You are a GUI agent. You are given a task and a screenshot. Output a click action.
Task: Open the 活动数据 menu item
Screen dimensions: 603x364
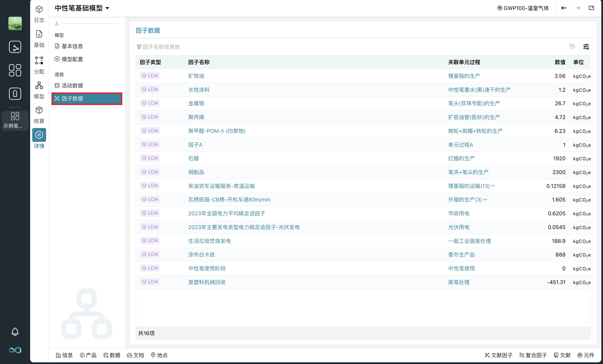[x=72, y=86]
